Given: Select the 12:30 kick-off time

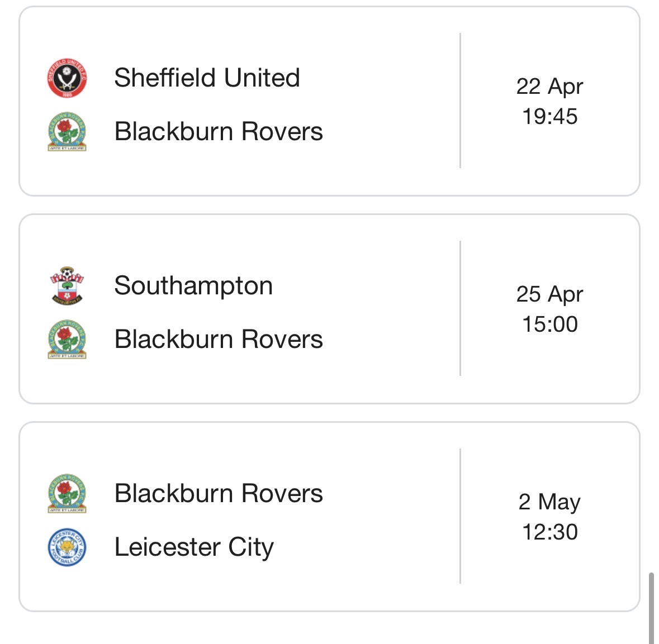Looking at the screenshot, I should coord(549,532).
